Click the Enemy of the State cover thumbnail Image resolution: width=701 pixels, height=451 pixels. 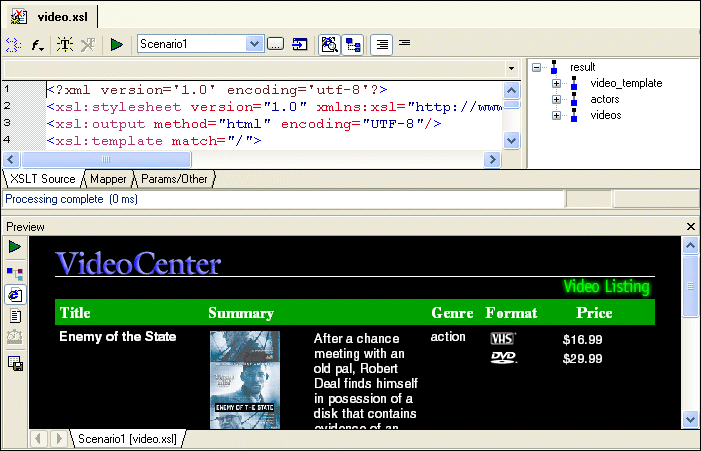(245, 380)
